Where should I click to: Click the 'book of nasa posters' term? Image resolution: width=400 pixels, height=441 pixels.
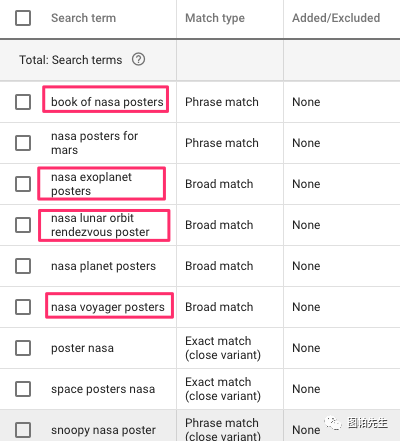(107, 102)
